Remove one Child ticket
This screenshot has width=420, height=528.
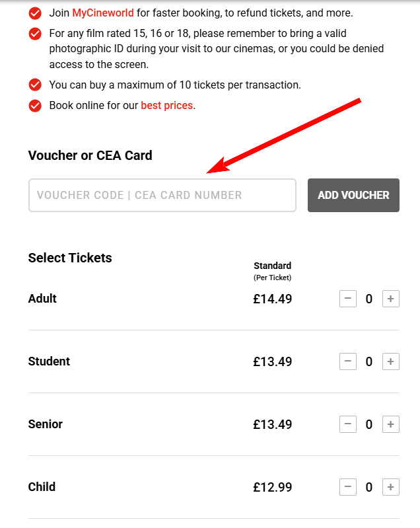348,487
